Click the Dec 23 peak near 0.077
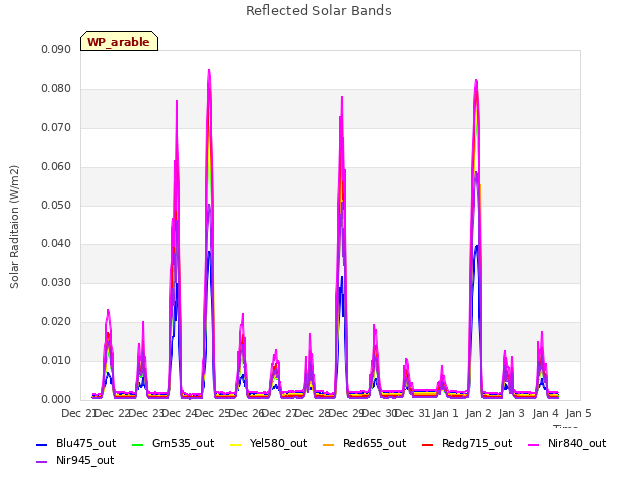Viewport: 640px width, 480px height. (177, 102)
